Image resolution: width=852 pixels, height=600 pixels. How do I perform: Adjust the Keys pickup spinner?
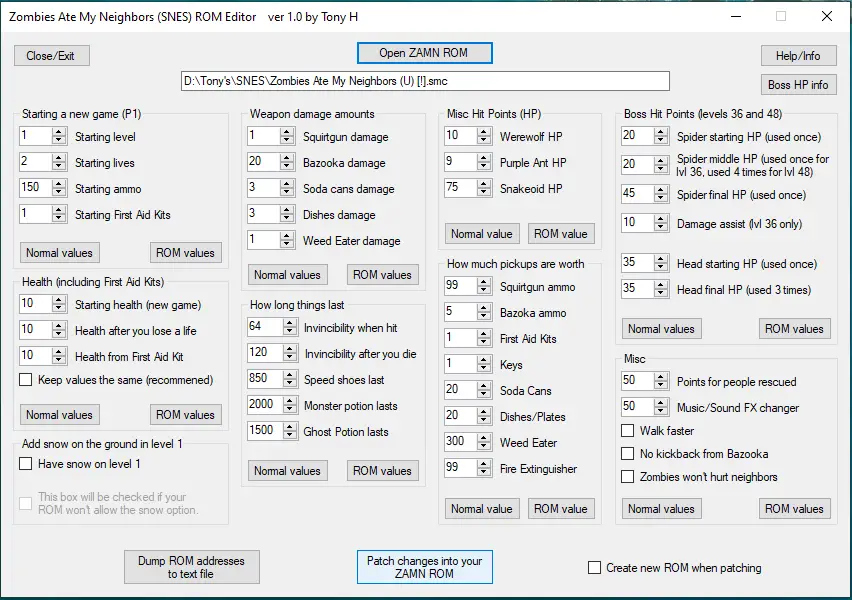coord(484,364)
